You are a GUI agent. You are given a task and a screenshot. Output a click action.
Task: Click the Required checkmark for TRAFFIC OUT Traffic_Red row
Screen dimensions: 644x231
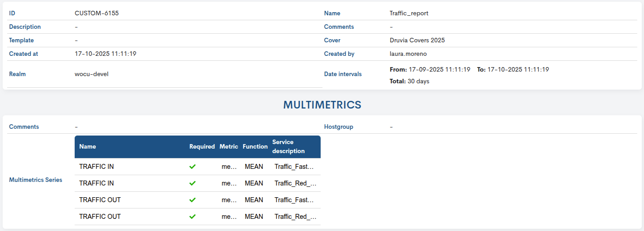tap(192, 217)
